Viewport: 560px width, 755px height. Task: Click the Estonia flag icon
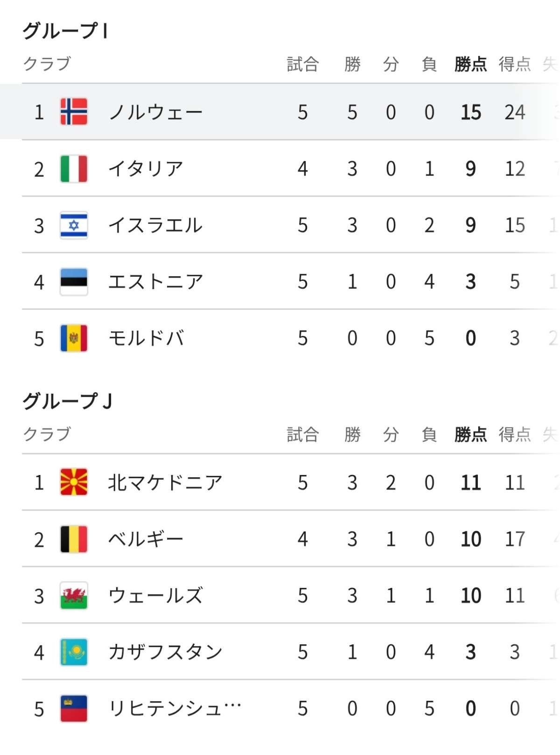coord(74,282)
